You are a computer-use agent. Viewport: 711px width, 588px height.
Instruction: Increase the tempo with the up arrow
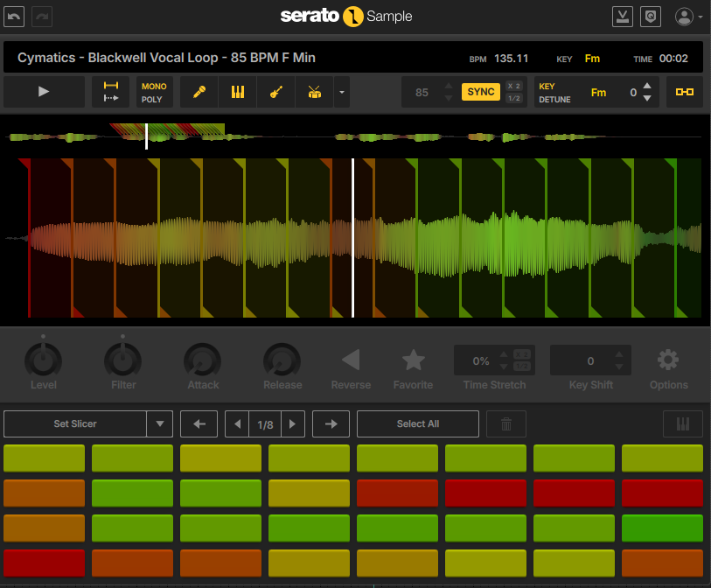[x=449, y=86]
